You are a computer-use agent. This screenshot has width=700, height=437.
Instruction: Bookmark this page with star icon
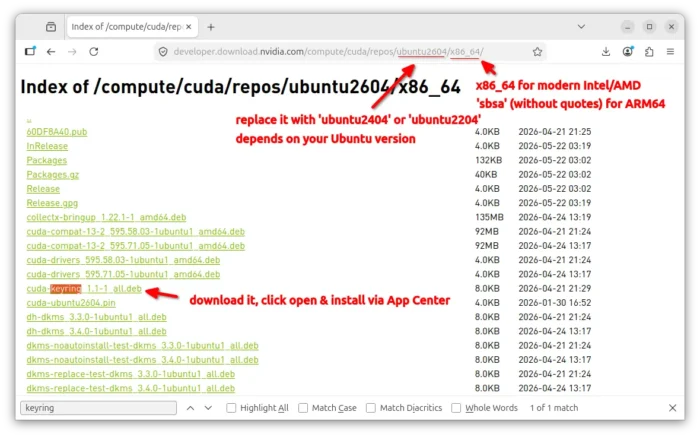537,52
